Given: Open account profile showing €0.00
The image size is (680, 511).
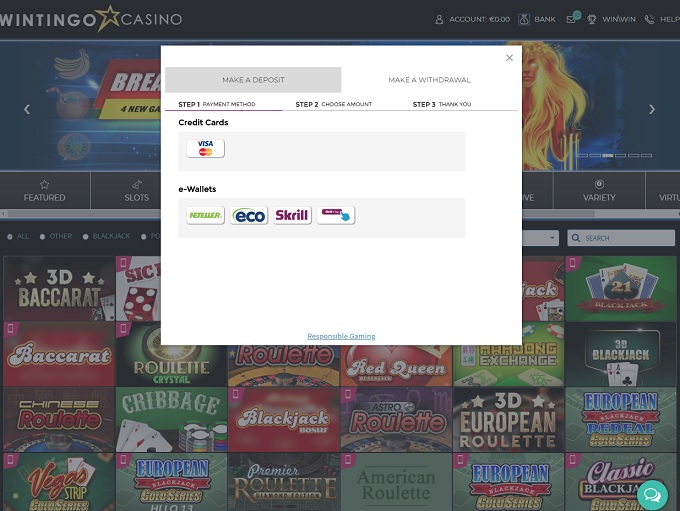Looking at the screenshot, I should [472, 19].
